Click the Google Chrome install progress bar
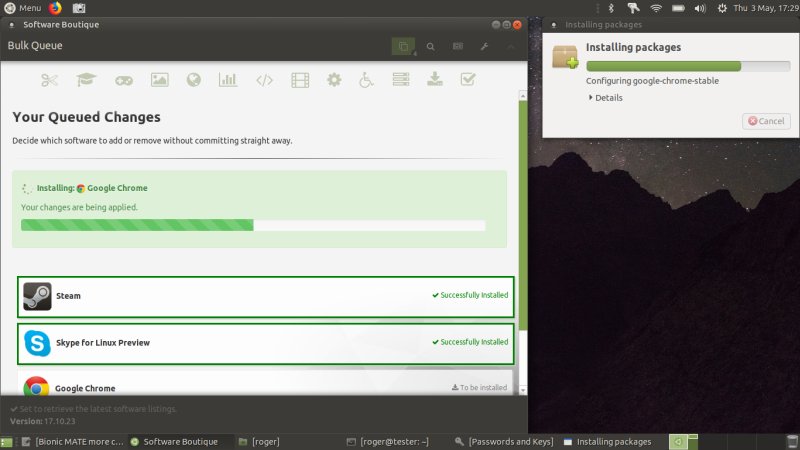800x450 pixels. click(x=253, y=225)
